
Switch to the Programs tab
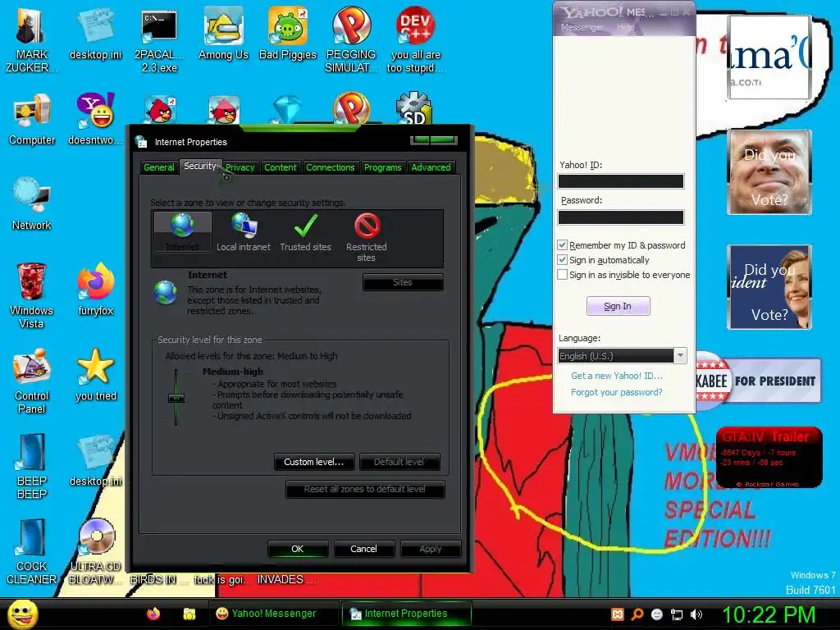click(x=382, y=167)
